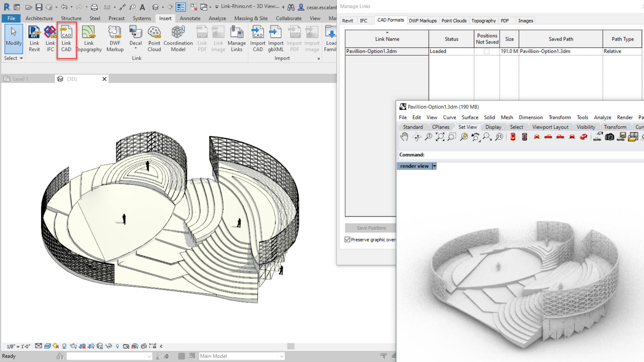
Task: Toggle the 3D view tab active state
Action: (72, 79)
